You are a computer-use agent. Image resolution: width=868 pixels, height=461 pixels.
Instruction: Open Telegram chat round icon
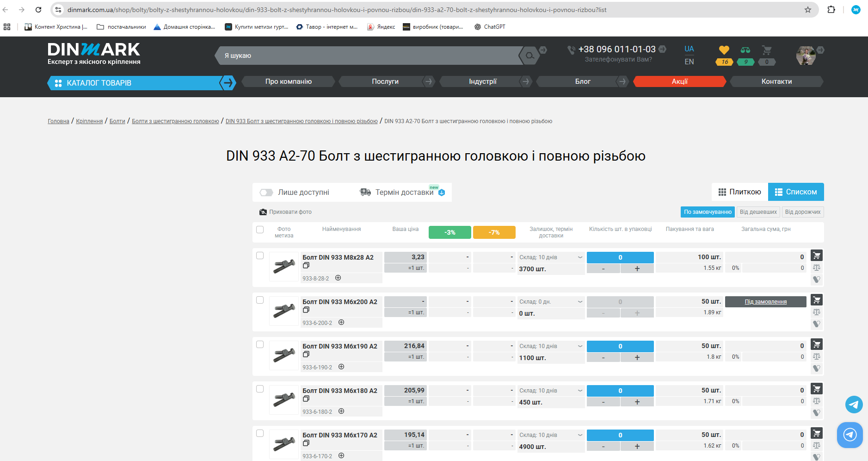click(854, 405)
